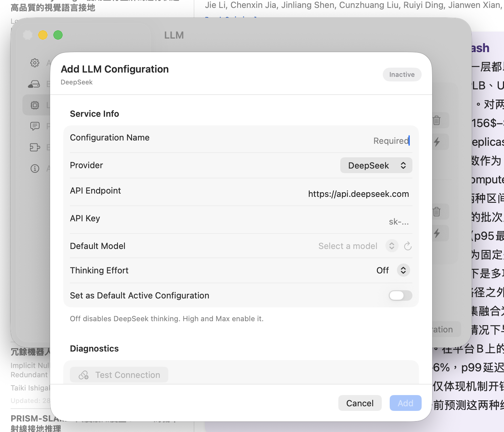Click the 'Taiki Ishiga' author text in background list
Viewport: 504px width, 432px height.
click(30, 388)
